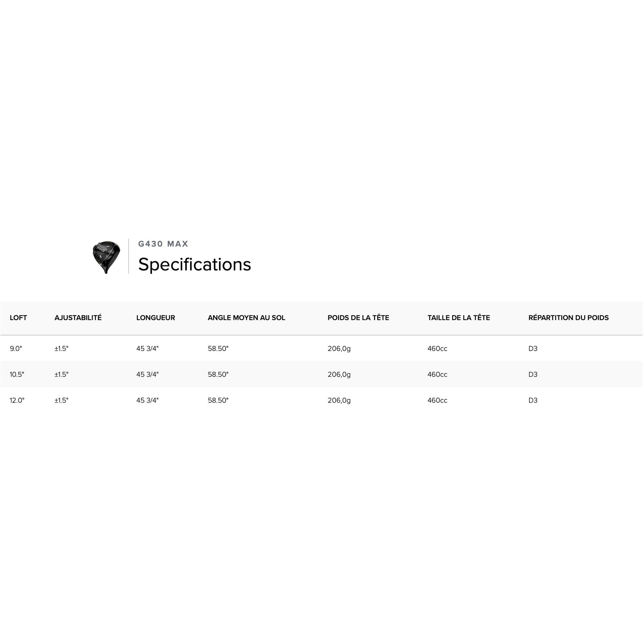The width and height of the screenshot is (644, 644).
Task: Click the 206,0g weight in the 9.0° row
Action: 339,349
